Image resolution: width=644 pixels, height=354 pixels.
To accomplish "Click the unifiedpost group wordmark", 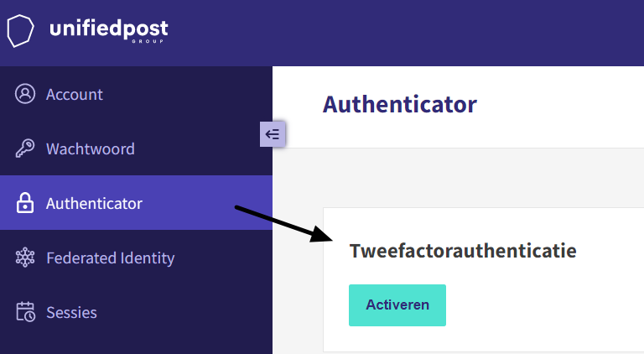I will tap(108, 30).
